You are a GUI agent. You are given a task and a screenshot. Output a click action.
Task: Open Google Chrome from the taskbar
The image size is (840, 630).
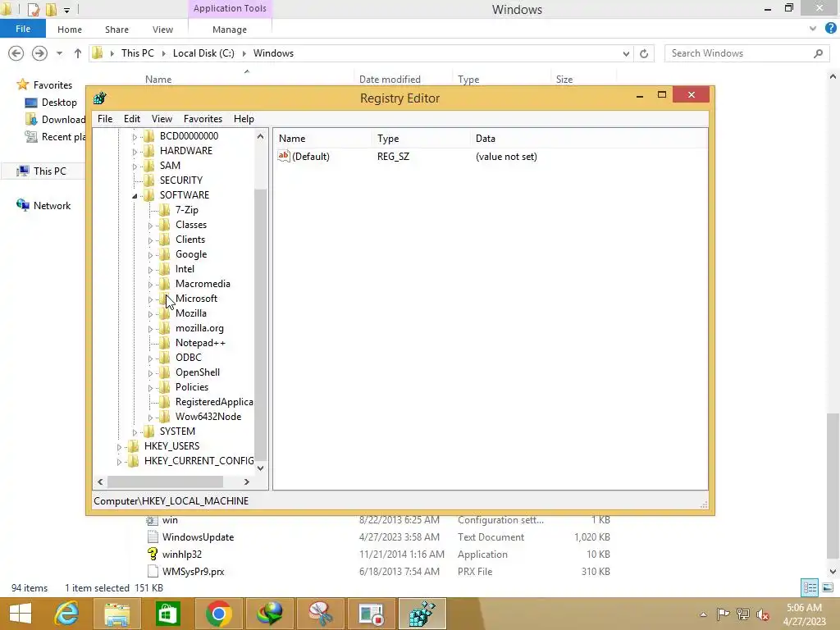tap(218, 614)
